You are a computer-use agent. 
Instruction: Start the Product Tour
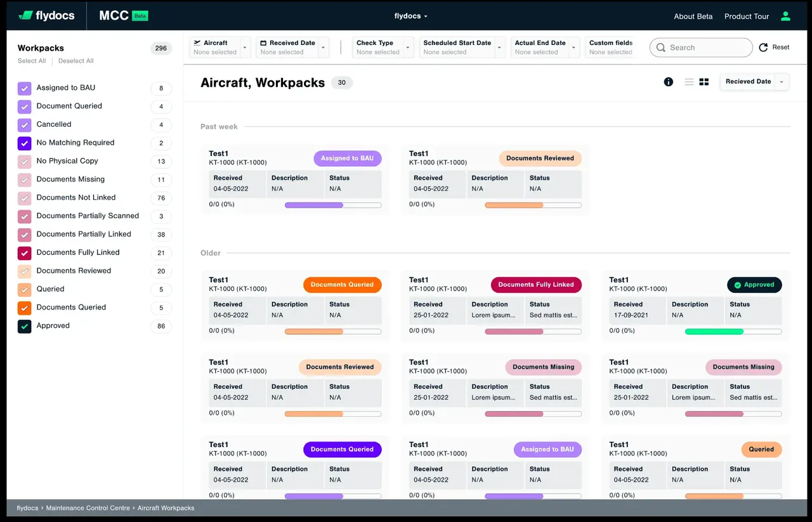coord(747,16)
